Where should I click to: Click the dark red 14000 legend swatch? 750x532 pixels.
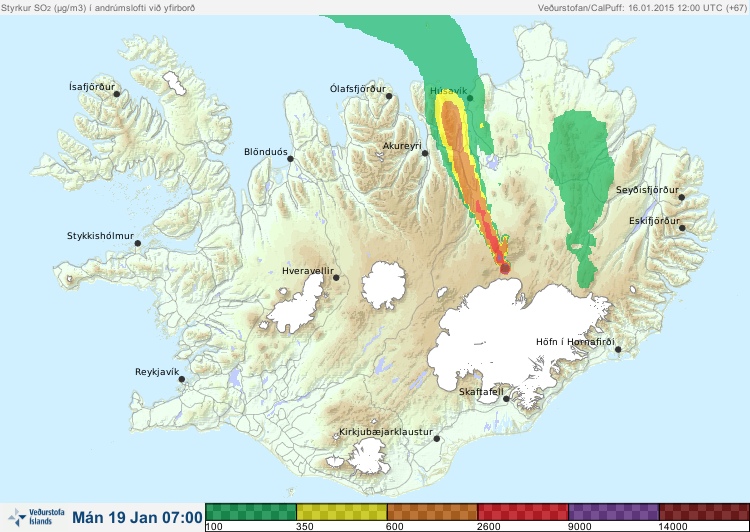[x=704, y=512]
